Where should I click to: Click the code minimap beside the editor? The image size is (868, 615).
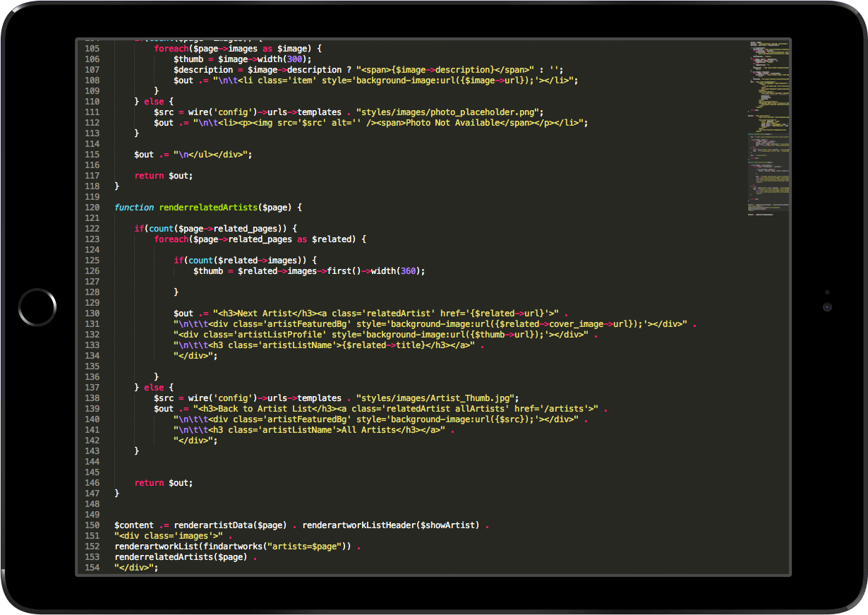coord(769,129)
